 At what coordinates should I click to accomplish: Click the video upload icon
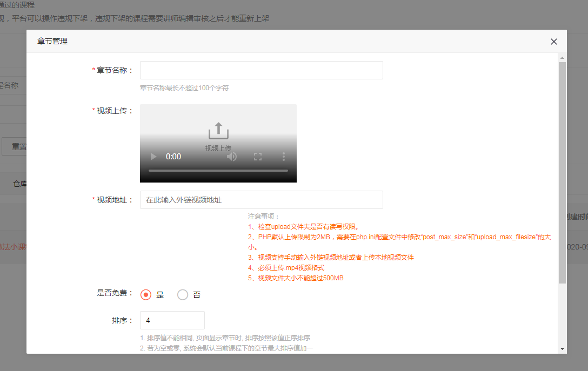coord(218,131)
